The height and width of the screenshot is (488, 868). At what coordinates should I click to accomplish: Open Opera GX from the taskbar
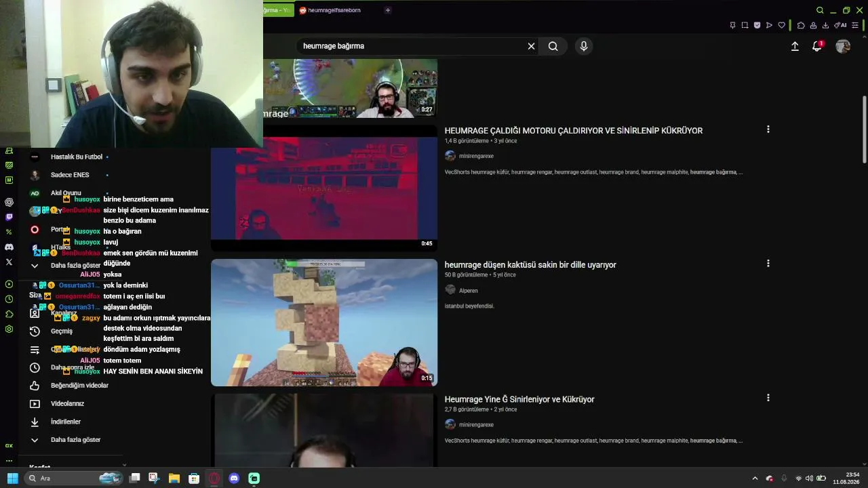(214, 479)
